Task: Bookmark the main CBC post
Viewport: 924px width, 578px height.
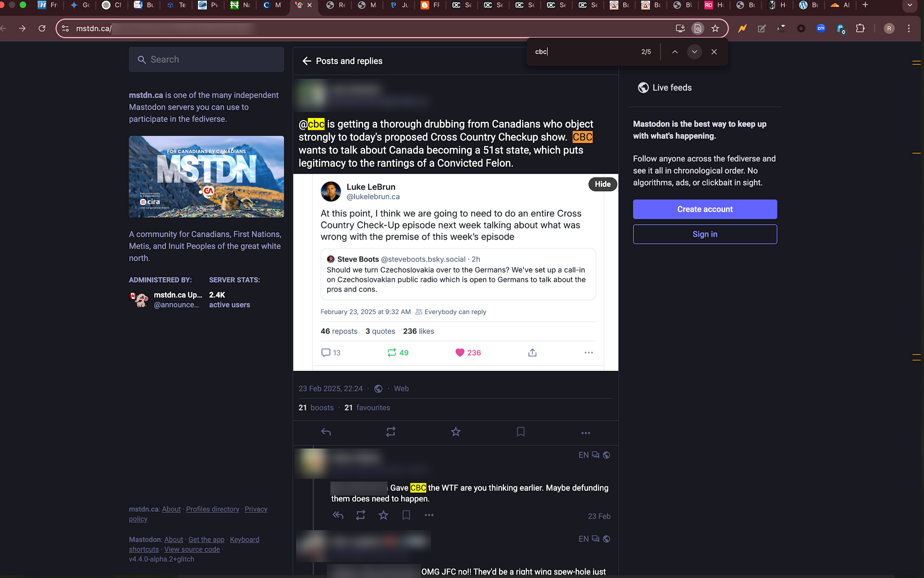Action: [x=521, y=432]
